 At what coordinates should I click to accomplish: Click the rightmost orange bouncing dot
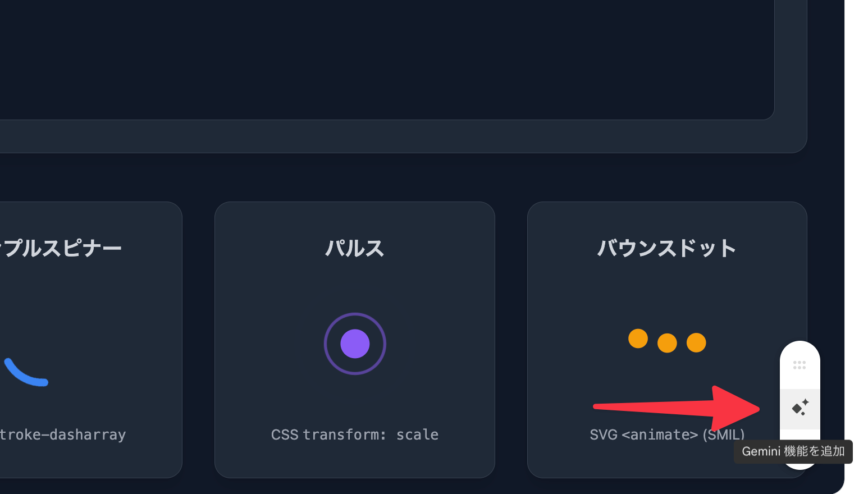coord(696,342)
